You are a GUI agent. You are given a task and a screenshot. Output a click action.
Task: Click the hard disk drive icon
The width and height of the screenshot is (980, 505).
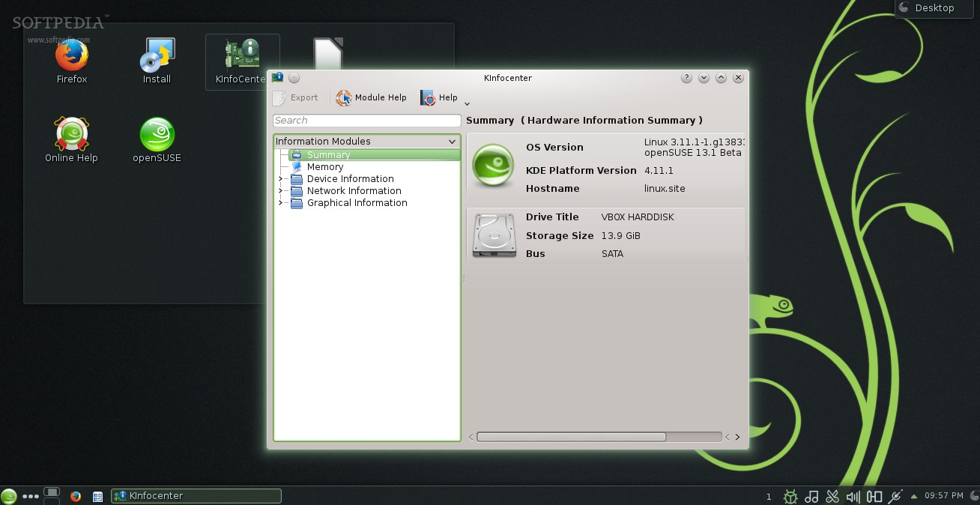(494, 235)
